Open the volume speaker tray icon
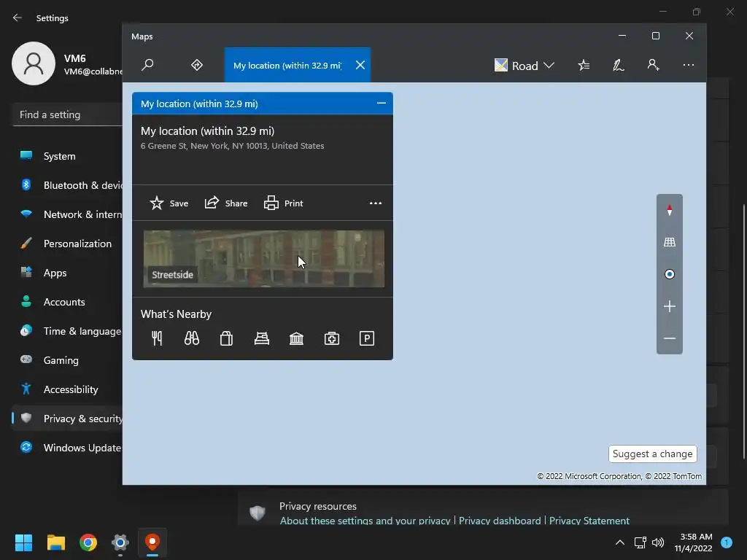 point(658,542)
